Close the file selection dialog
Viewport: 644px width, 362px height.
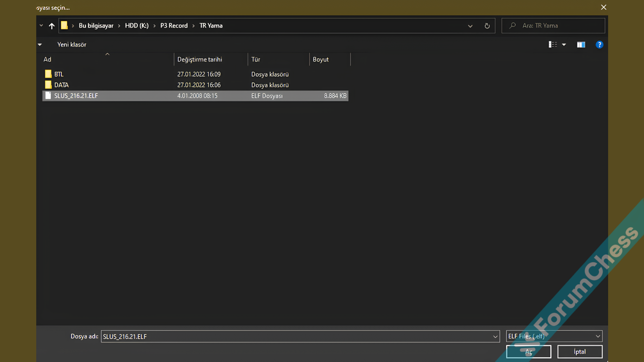(603, 7)
